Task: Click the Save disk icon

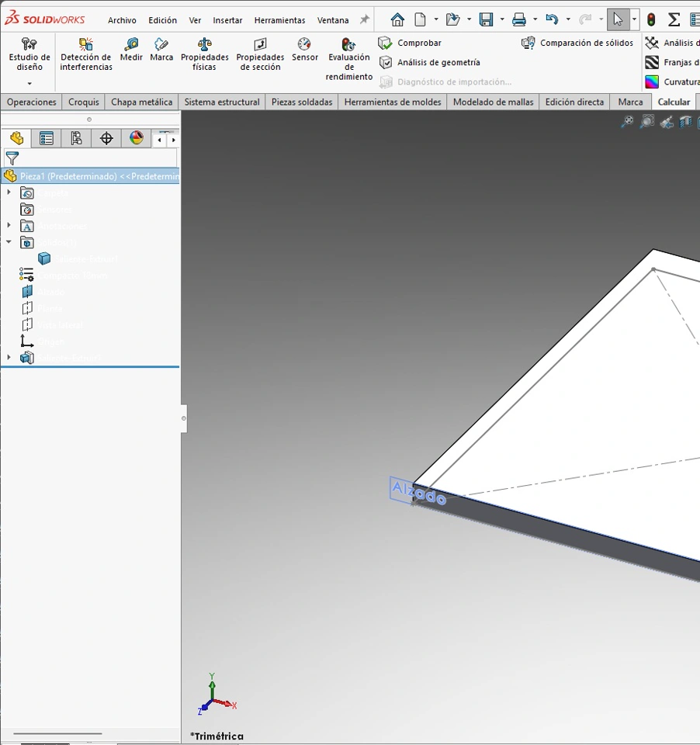Action: (x=487, y=19)
